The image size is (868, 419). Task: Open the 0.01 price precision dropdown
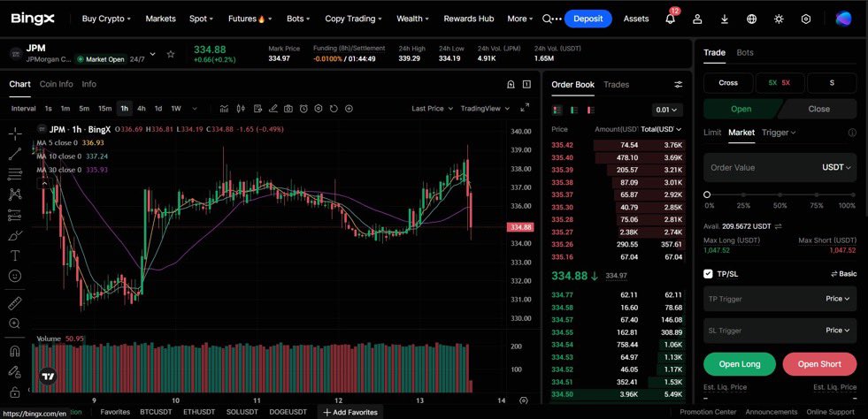tap(667, 110)
